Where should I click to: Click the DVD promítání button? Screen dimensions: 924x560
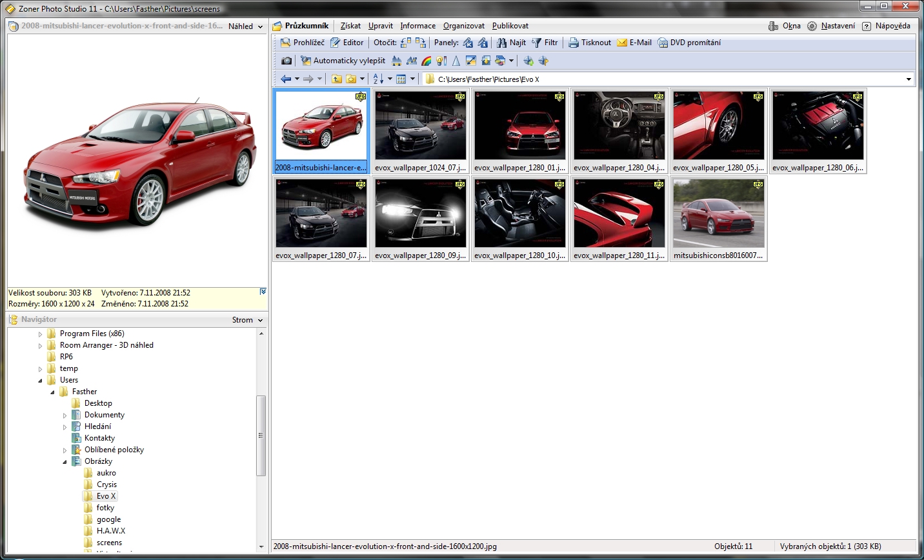click(x=689, y=43)
